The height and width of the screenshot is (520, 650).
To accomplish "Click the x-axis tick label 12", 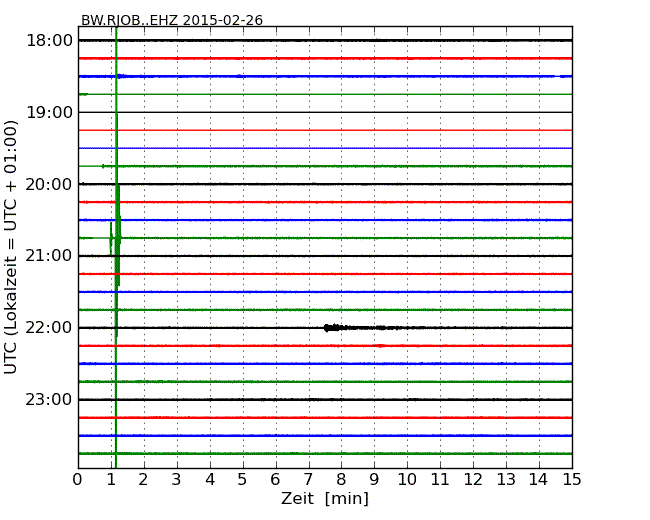I will pyautogui.click(x=473, y=480).
